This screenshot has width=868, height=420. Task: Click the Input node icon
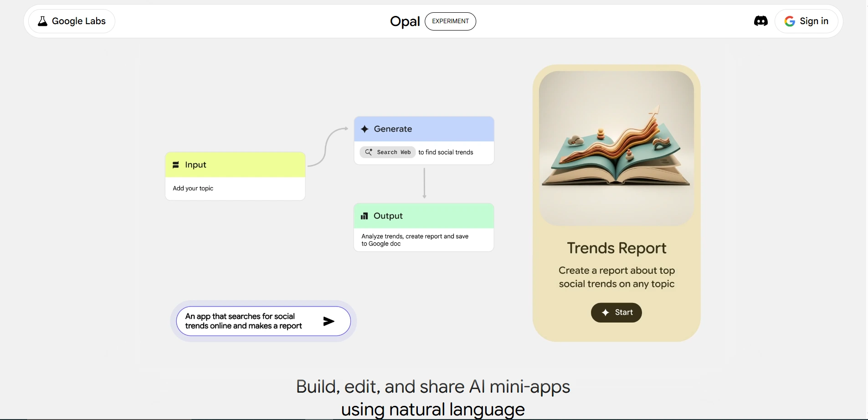[176, 165]
